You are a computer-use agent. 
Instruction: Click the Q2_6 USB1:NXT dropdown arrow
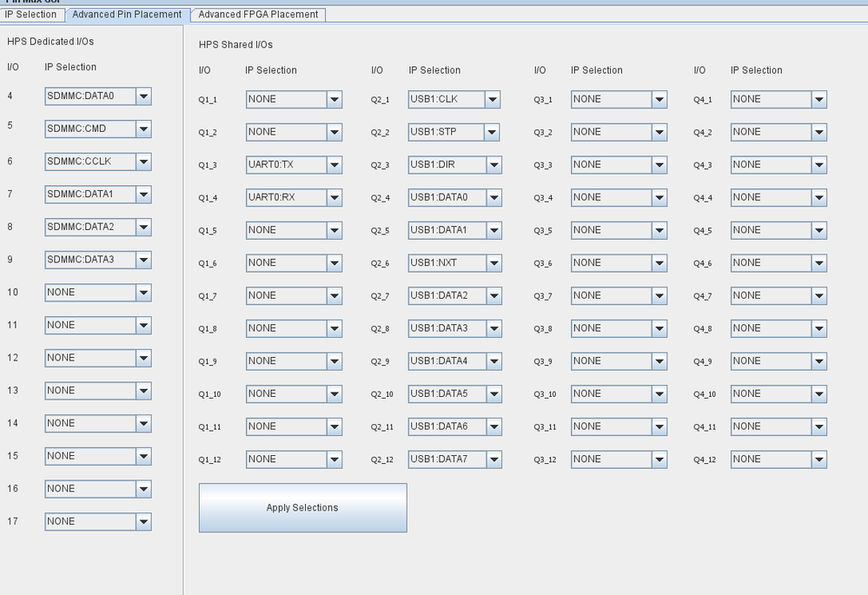(x=494, y=263)
